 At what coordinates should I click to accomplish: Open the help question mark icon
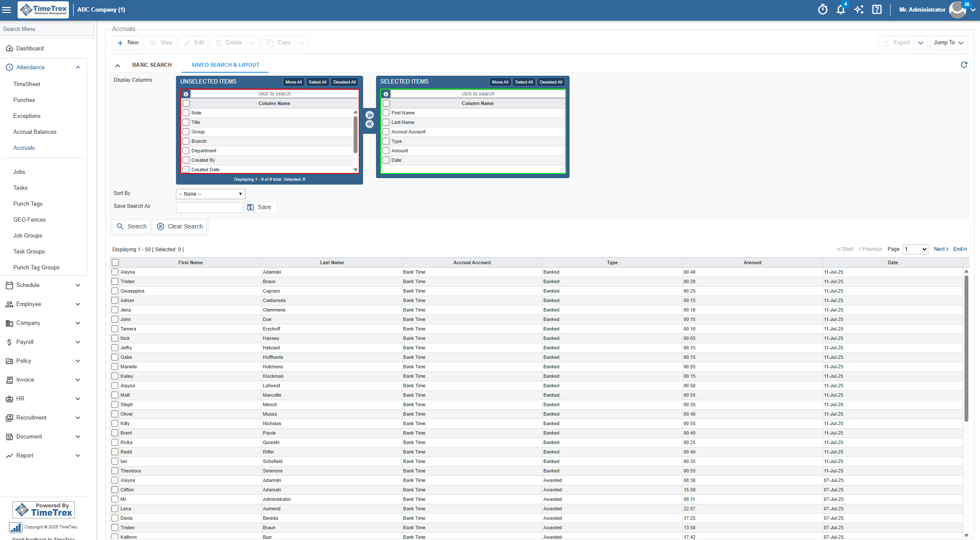pos(877,9)
